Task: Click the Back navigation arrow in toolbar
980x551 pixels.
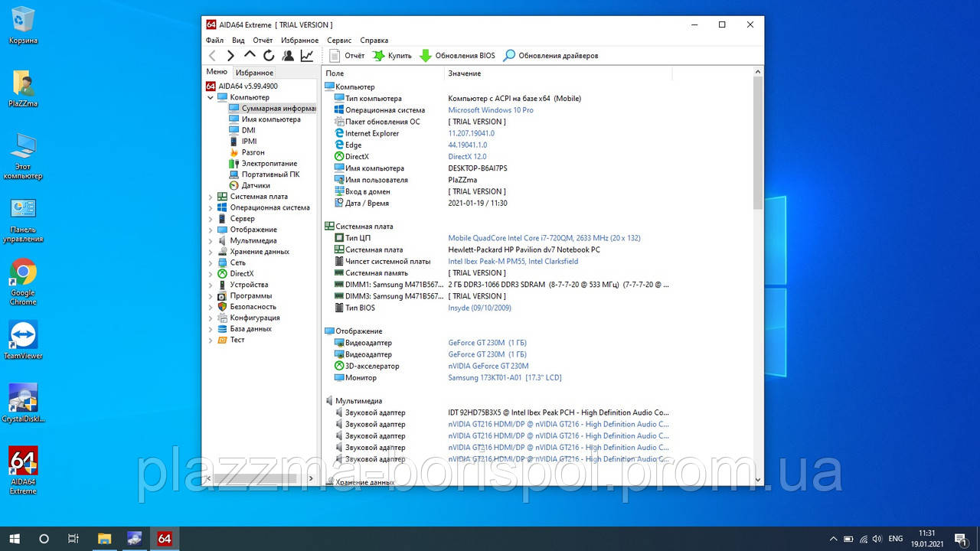Action: (x=213, y=55)
